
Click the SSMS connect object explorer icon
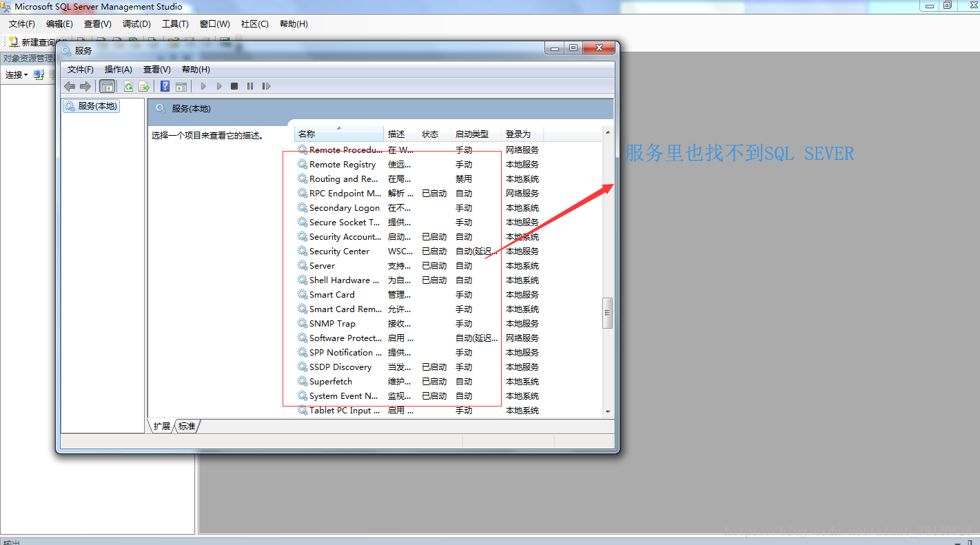[x=39, y=74]
